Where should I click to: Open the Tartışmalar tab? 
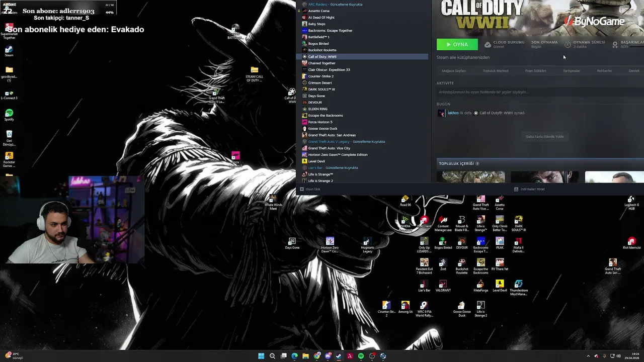click(x=572, y=71)
